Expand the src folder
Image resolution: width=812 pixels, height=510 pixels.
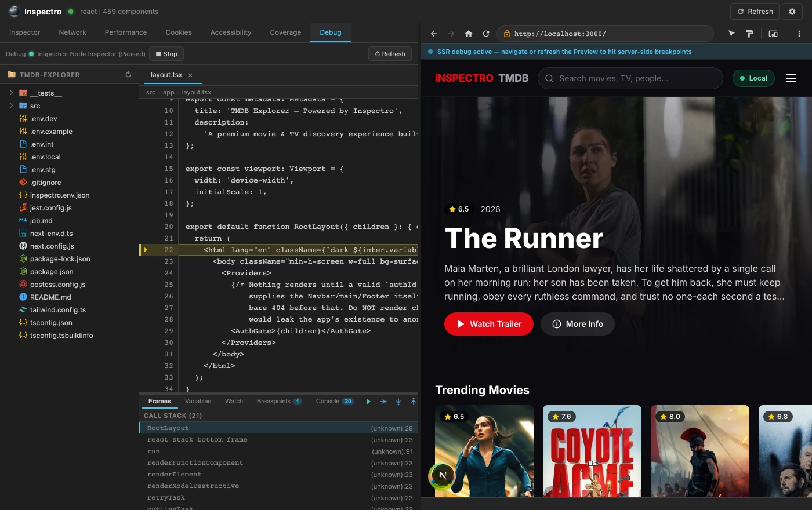pyautogui.click(x=12, y=105)
